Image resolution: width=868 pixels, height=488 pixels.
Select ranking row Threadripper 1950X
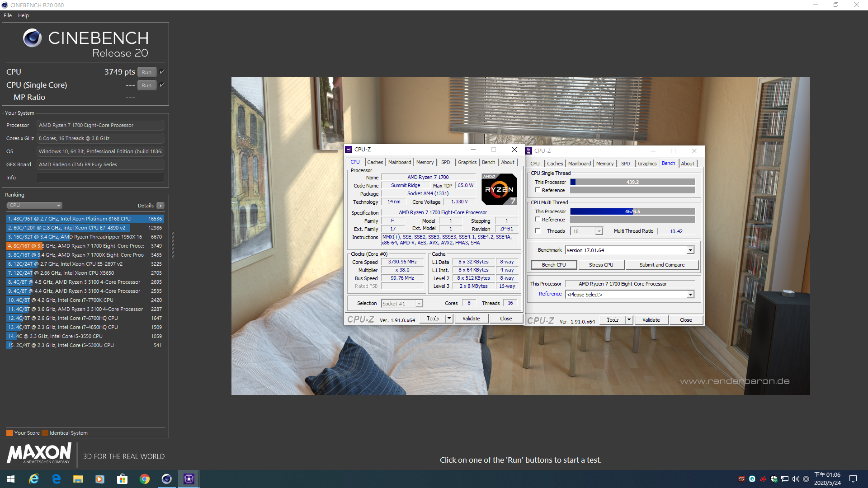tap(85, 237)
